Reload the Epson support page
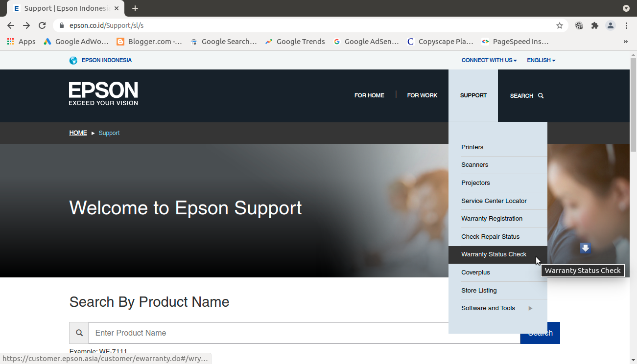 click(42, 25)
